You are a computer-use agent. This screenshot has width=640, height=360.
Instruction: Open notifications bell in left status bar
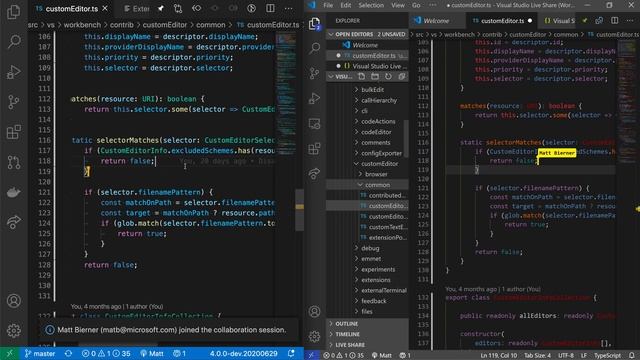click(291, 353)
